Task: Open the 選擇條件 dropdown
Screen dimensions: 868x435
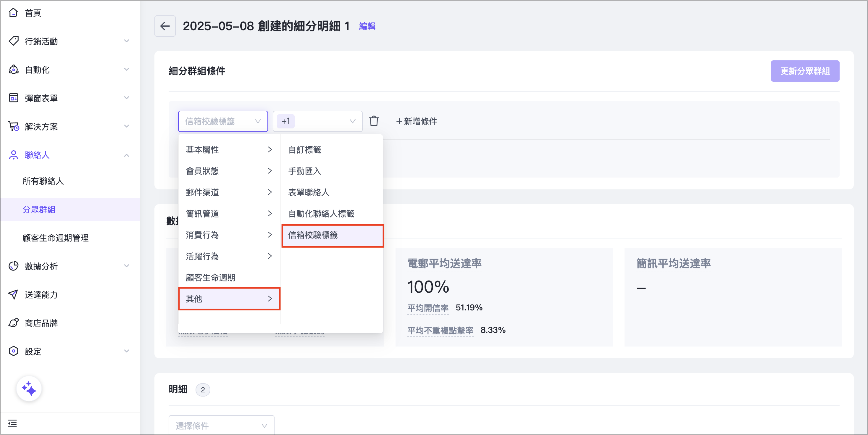Action: click(221, 425)
